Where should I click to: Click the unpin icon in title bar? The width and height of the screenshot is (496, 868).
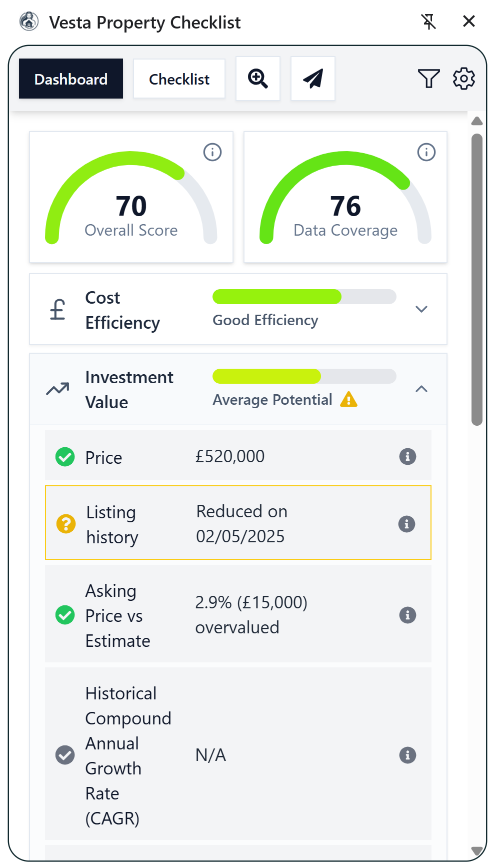(x=428, y=22)
